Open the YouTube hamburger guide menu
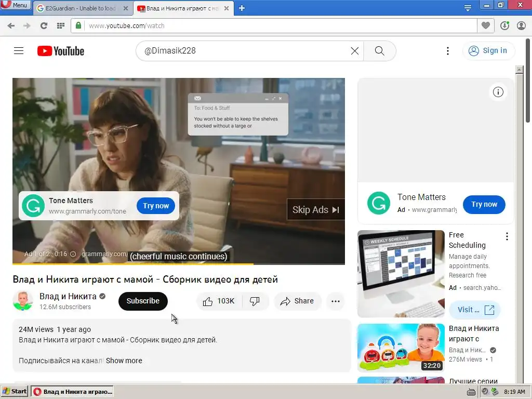Image resolution: width=532 pixels, height=399 pixels. pos(19,51)
